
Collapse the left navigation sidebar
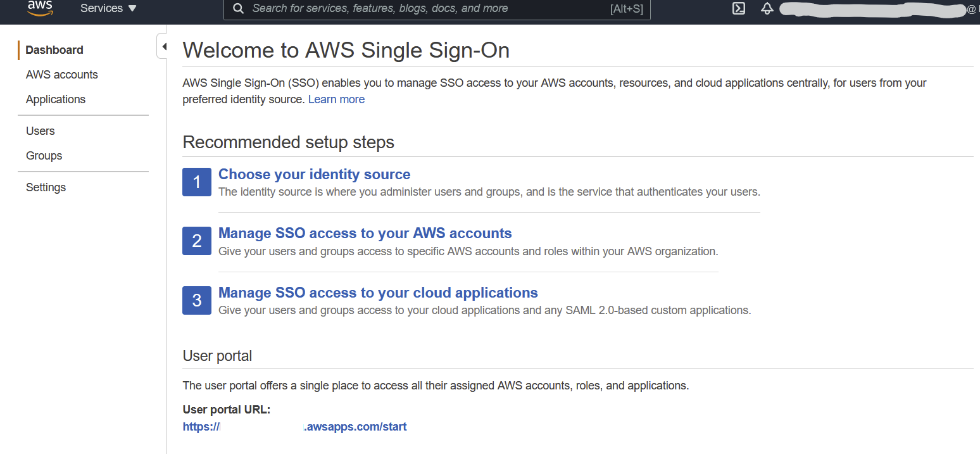tap(163, 47)
